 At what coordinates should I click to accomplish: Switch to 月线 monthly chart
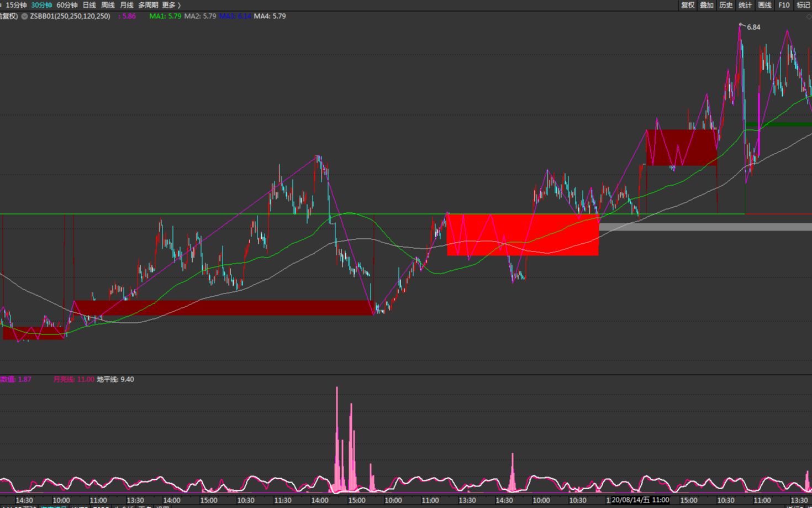[126, 5]
